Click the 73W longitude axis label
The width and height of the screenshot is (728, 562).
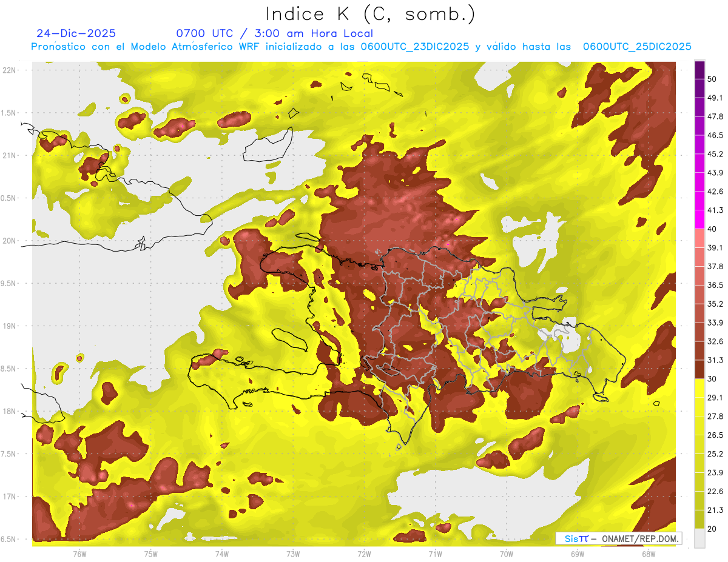click(x=293, y=554)
